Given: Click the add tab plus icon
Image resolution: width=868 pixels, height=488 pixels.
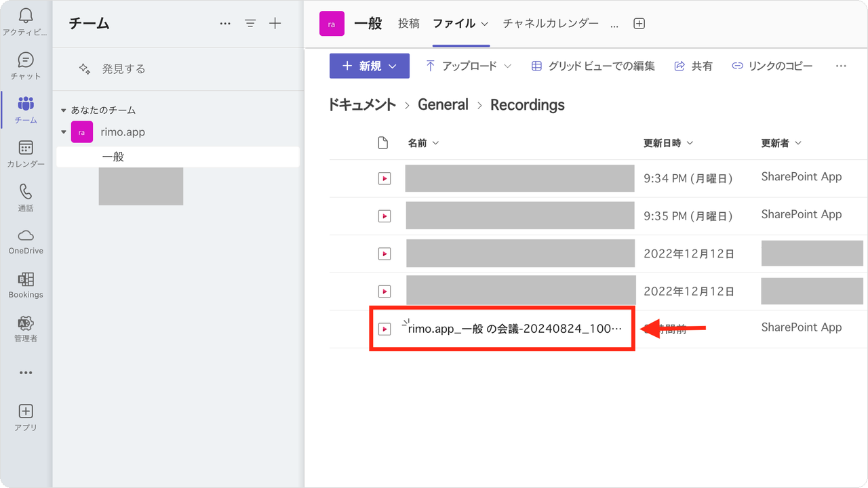Looking at the screenshot, I should click(639, 24).
